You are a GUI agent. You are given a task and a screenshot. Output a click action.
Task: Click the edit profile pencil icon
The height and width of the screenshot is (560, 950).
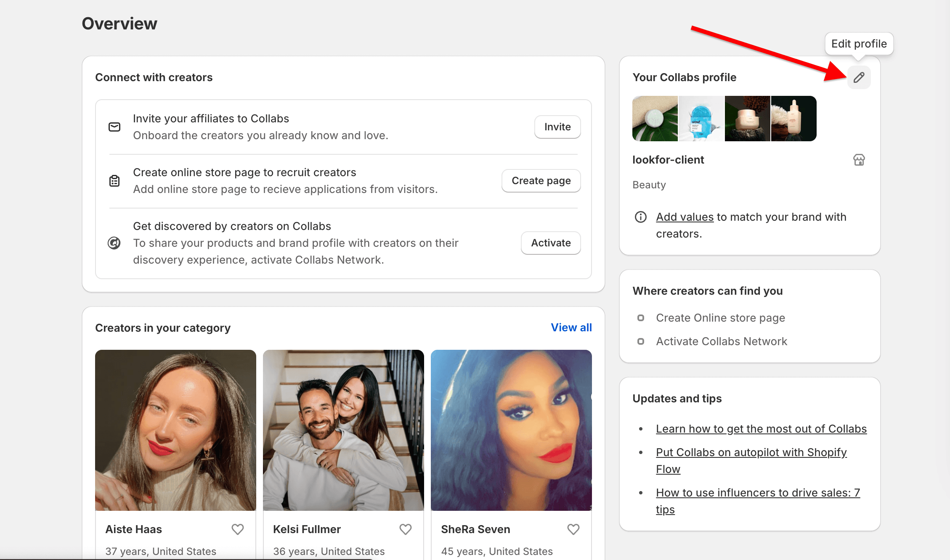coord(859,77)
